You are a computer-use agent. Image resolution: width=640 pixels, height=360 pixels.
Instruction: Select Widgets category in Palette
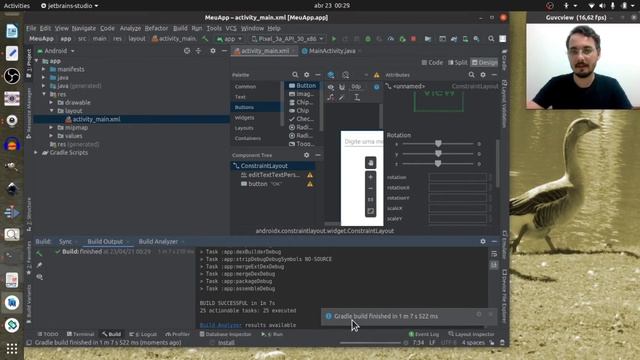[244, 118]
